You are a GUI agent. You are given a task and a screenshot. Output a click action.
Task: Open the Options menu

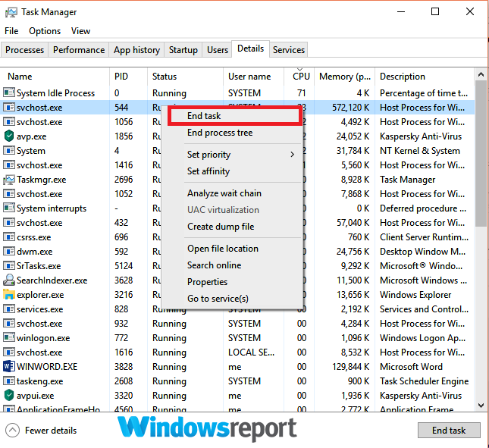(x=45, y=31)
